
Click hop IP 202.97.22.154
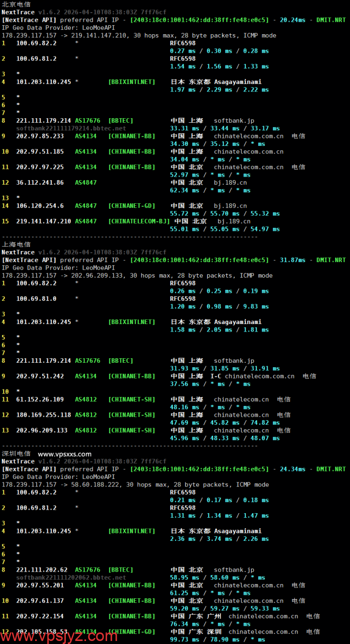pyautogui.click(x=40, y=616)
